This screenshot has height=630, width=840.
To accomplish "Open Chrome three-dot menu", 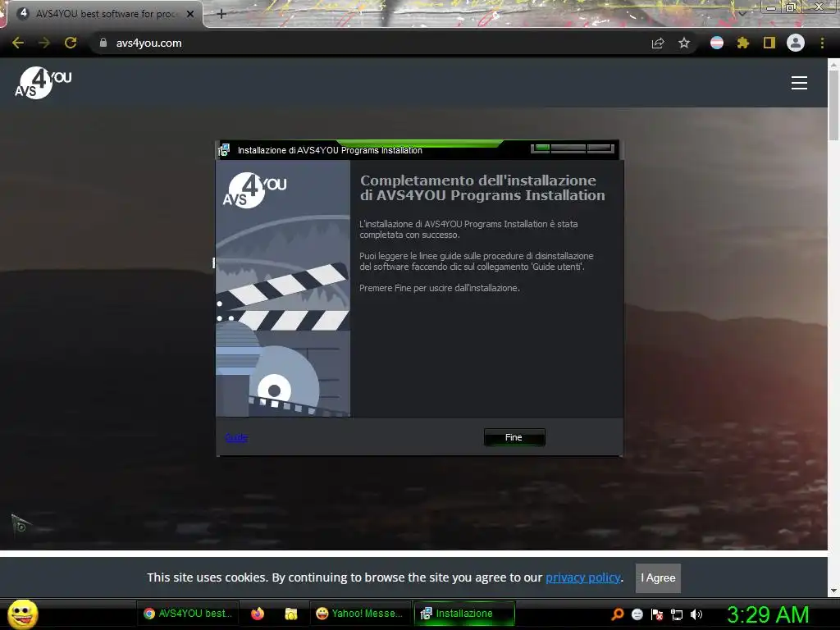I will [x=822, y=43].
